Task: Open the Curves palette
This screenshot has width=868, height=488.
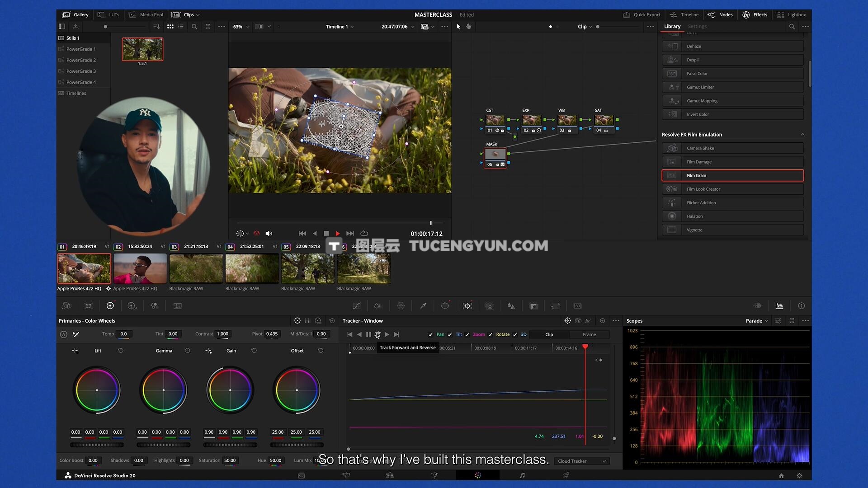Action: click(356, 306)
